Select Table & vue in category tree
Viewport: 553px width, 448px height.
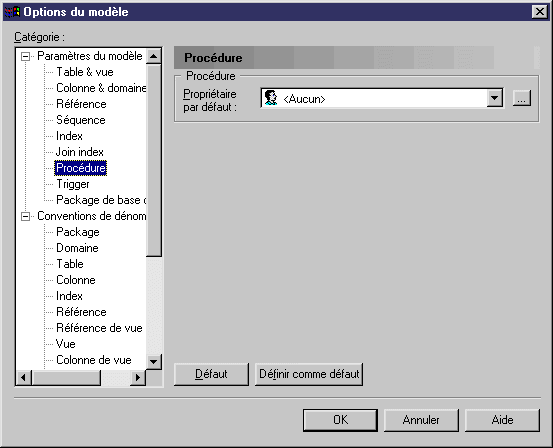(x=85, y=72)
